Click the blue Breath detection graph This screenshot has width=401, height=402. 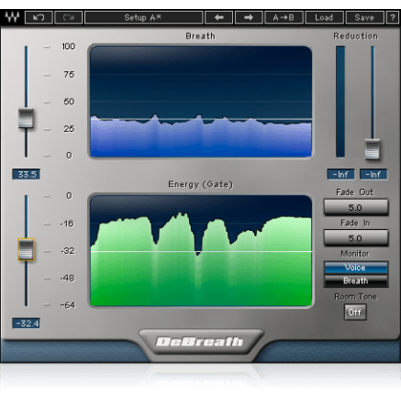click(x=201, y=101)
